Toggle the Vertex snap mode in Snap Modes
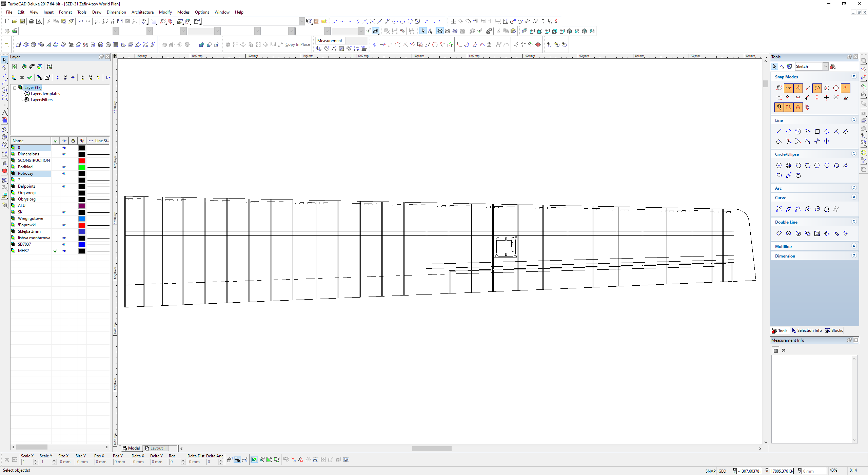Screen dimensions: 868x475 (798, 88)
